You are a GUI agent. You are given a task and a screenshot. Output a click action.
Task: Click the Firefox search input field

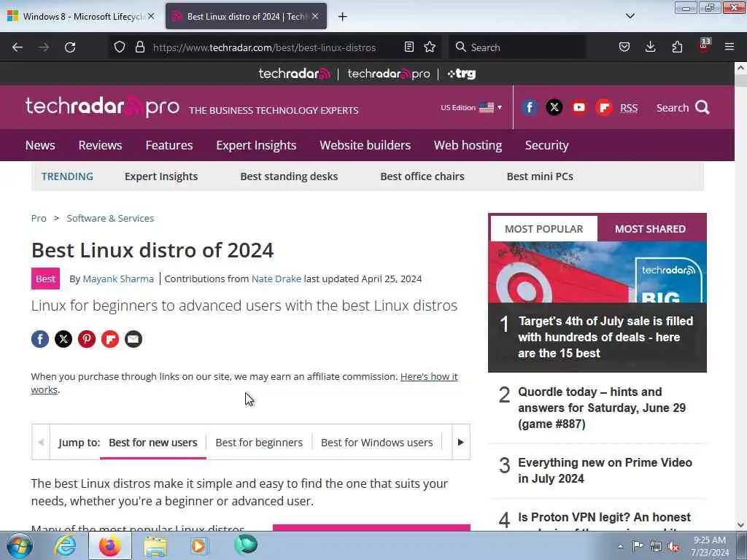pyautogui.click(x=517, y=47)
